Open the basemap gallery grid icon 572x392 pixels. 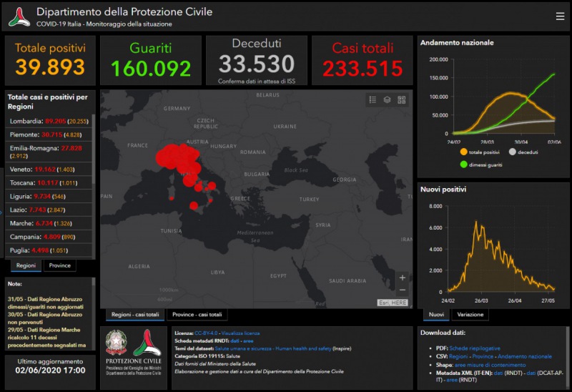tap(401, 100)
